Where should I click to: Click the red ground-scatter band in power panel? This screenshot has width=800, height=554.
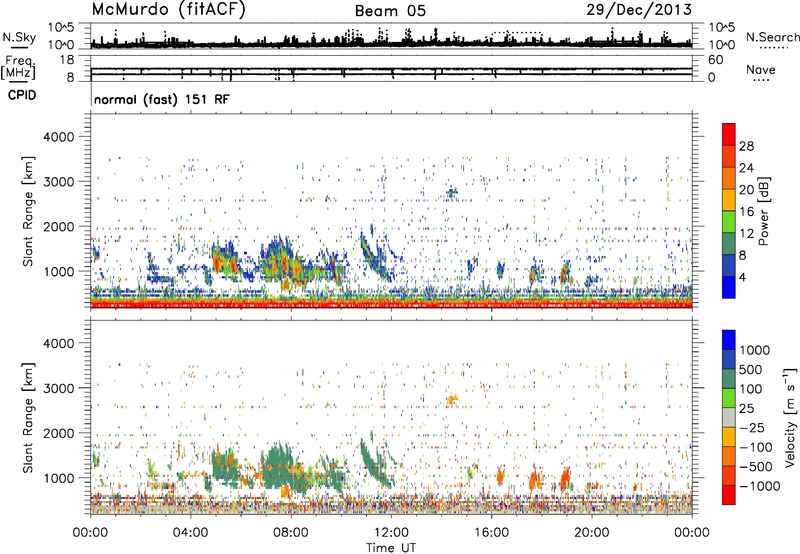[391, 304]
